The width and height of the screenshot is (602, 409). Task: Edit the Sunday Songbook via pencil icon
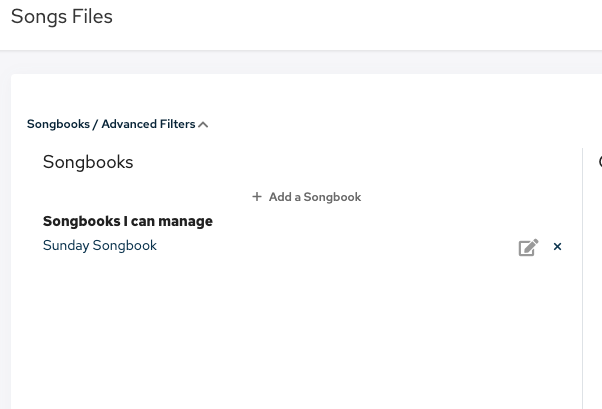point(528,247)
